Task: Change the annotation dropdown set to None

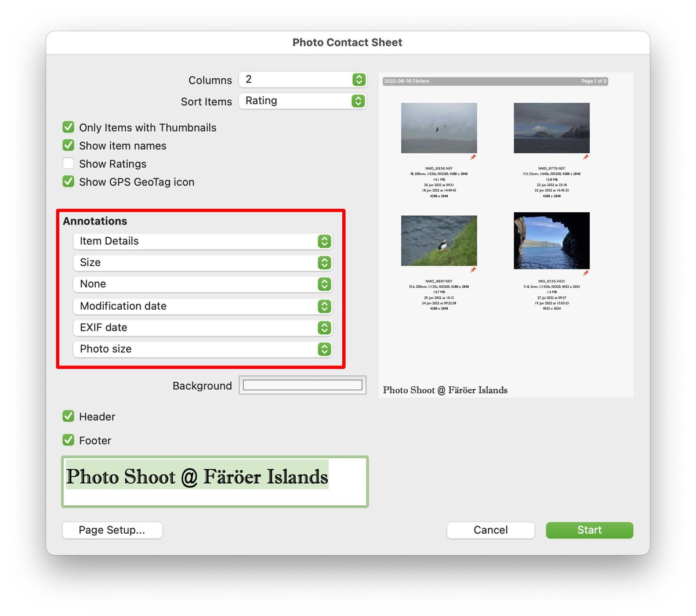Action: click(x=202, y=284)
